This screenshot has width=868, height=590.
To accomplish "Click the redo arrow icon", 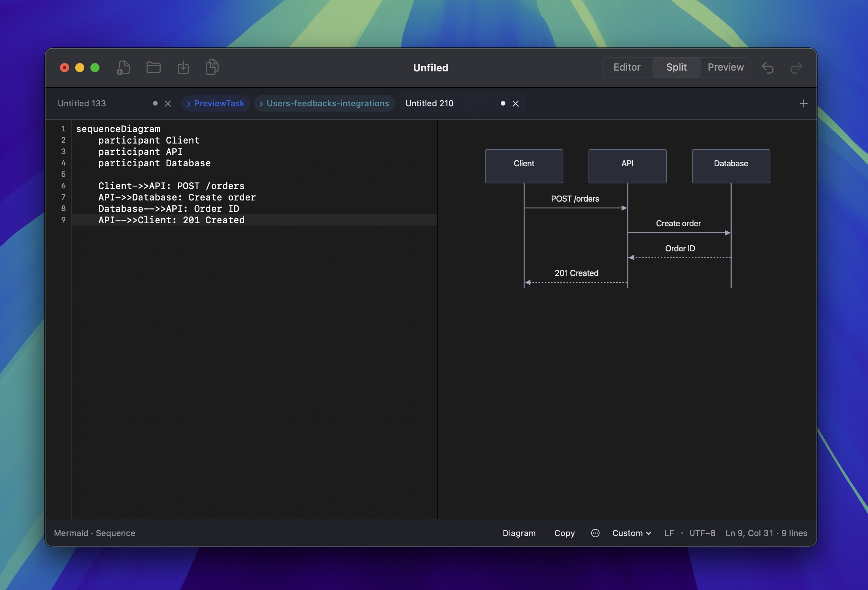I will (796, 68).
